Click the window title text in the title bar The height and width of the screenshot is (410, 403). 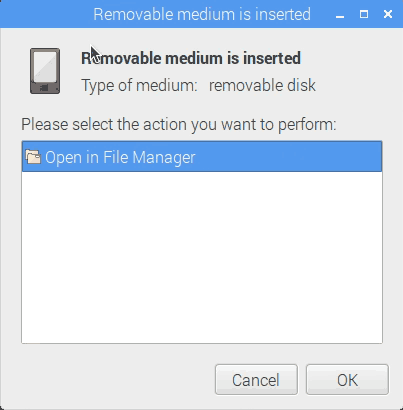click(x=202, y=14)
